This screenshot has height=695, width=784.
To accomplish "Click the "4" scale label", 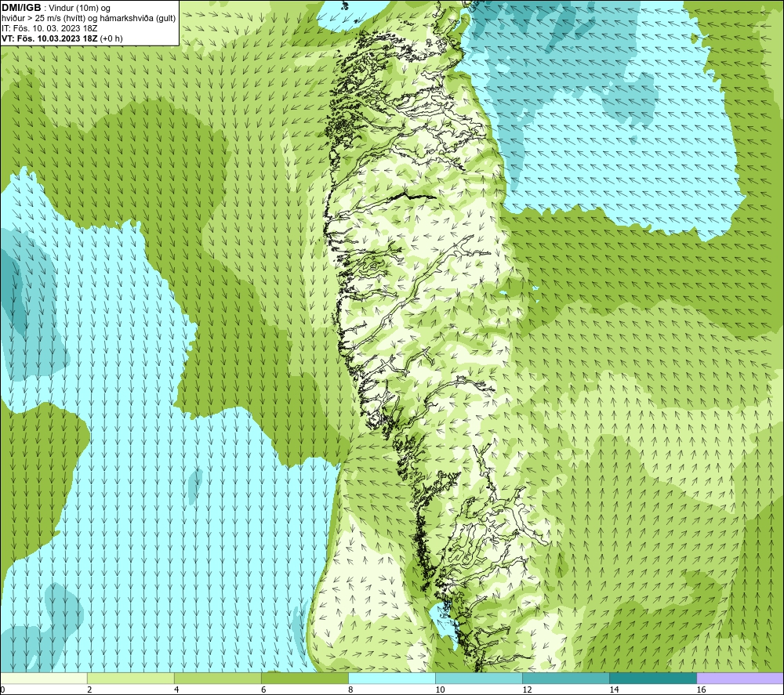I will point(176,690).
